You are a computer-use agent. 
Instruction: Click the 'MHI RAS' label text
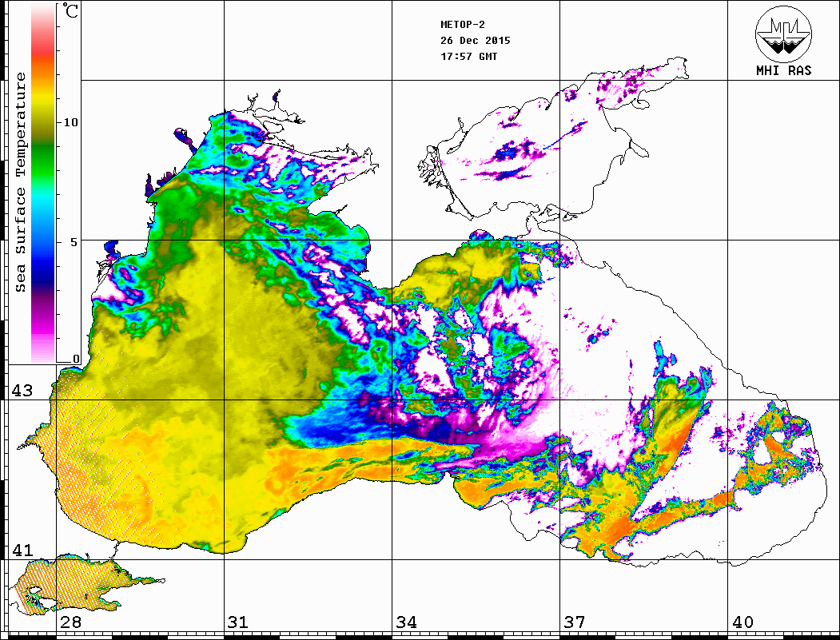(x=783, y=70)
